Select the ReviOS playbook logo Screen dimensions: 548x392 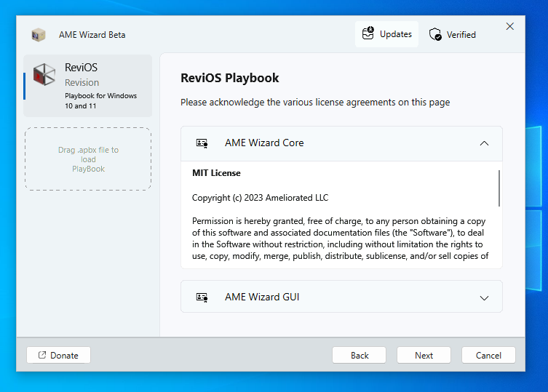coord(44,75)
